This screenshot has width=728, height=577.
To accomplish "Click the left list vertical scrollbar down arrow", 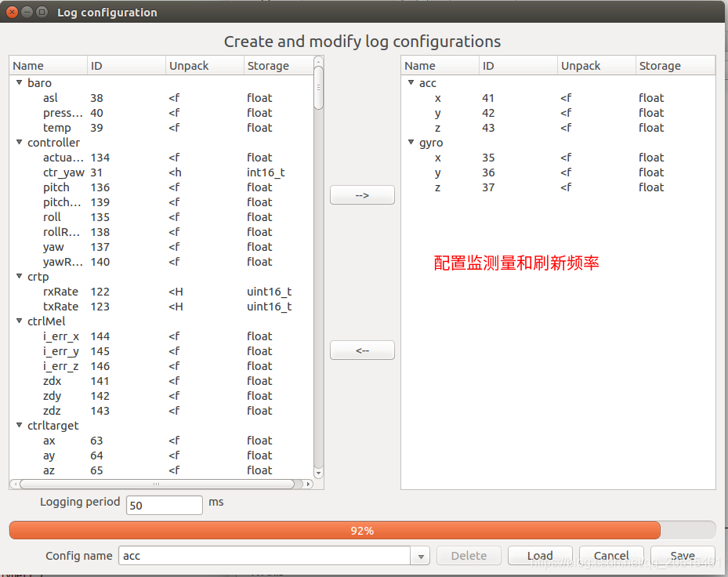I will point(318,473).
